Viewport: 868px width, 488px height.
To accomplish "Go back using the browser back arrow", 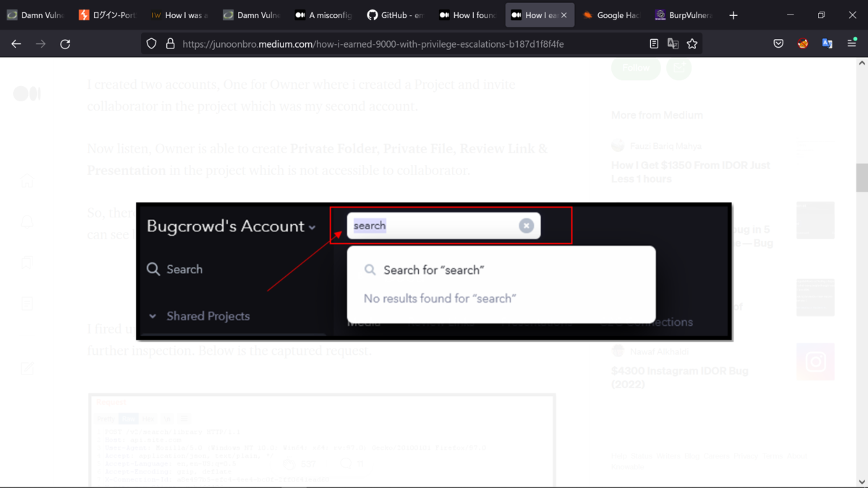I will click(17, 44).
